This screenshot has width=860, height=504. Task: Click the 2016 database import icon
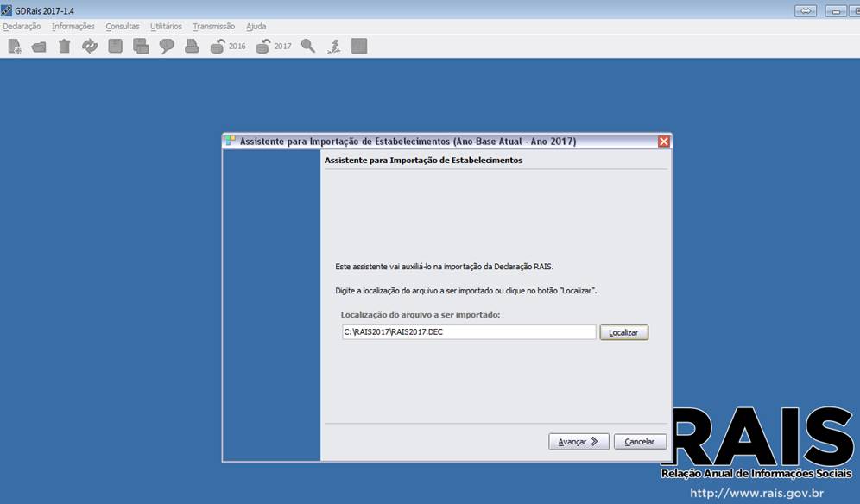pos(228,46)
